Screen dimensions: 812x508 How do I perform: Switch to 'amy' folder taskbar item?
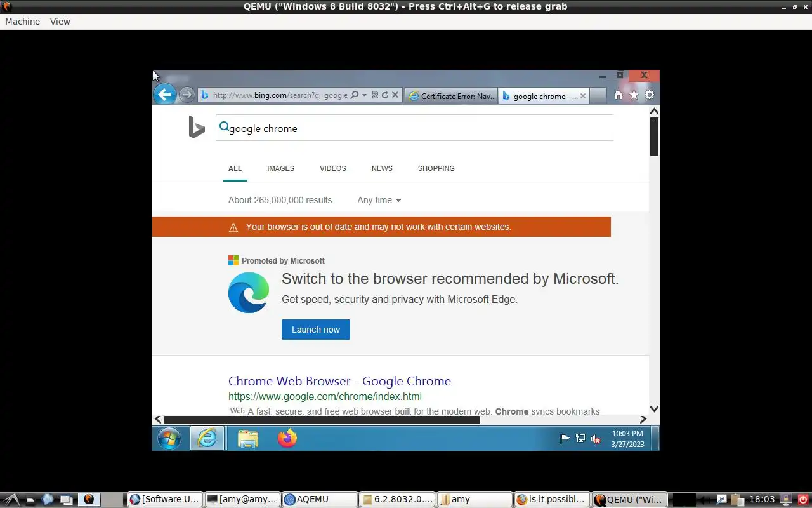pos(475,500)
